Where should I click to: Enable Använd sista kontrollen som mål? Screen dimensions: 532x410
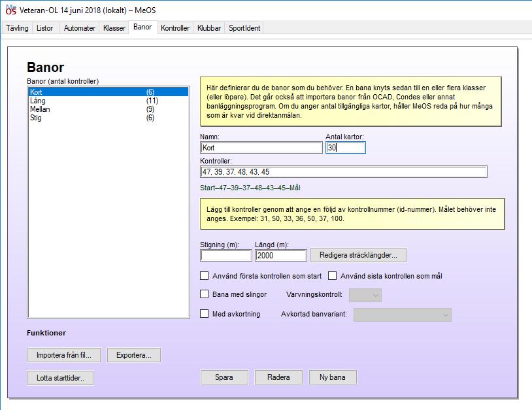pyautogui.click(x=333, y=275)
